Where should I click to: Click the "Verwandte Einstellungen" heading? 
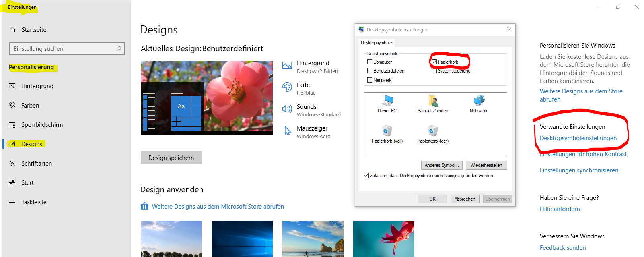pos(572,127)
